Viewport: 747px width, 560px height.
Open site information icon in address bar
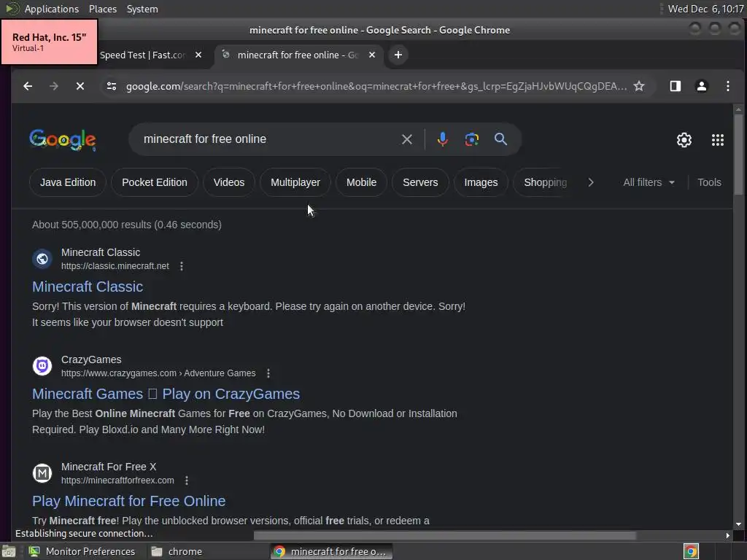tap(112, 86)
